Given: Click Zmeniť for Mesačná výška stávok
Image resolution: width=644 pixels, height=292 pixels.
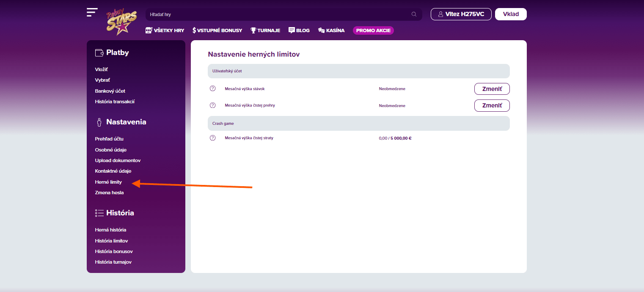Looking at the screenshot, I should point(492,89).
